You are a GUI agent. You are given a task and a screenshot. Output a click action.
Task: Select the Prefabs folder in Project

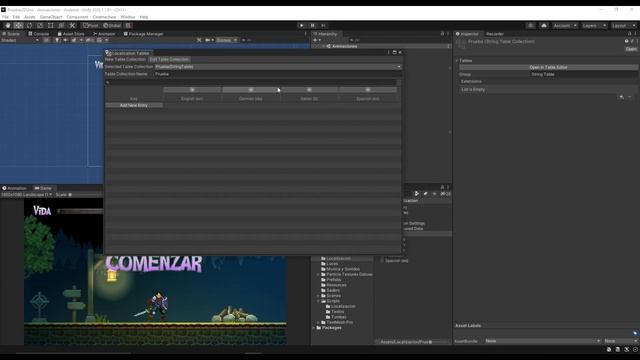(331, 280)
